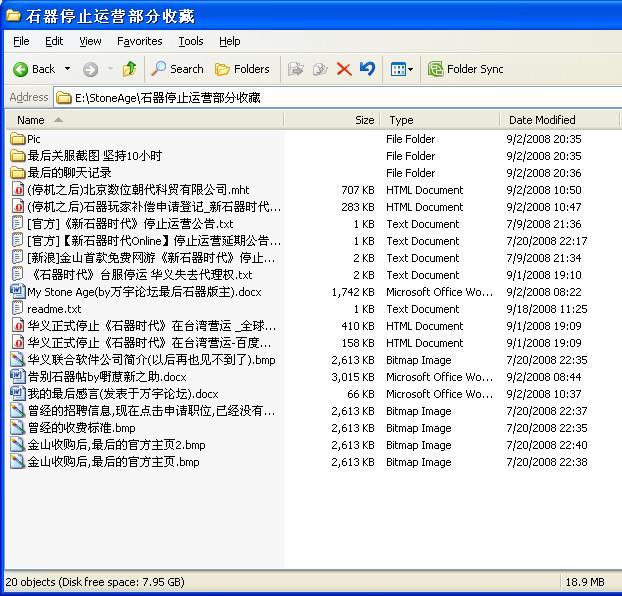The image size is (622, 596).
Task: Select the 华义联合软件公司简介 bmp icon
Action: click(x=18, y=360)
